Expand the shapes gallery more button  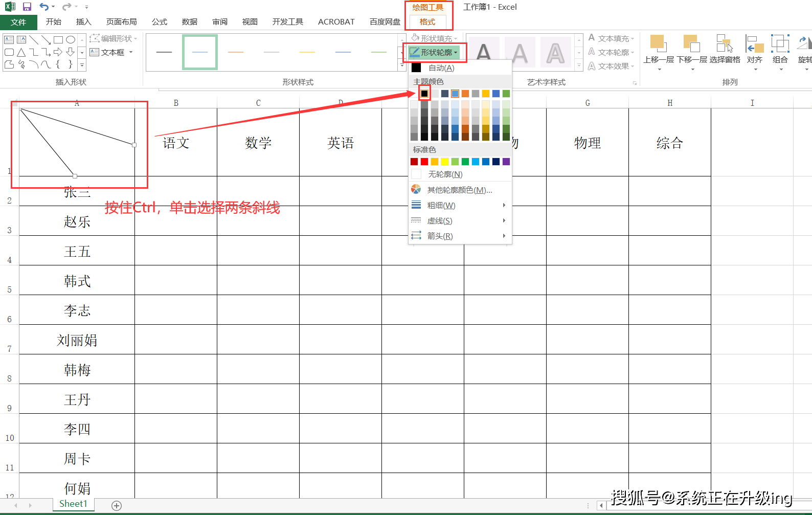[x=82, y=65]
